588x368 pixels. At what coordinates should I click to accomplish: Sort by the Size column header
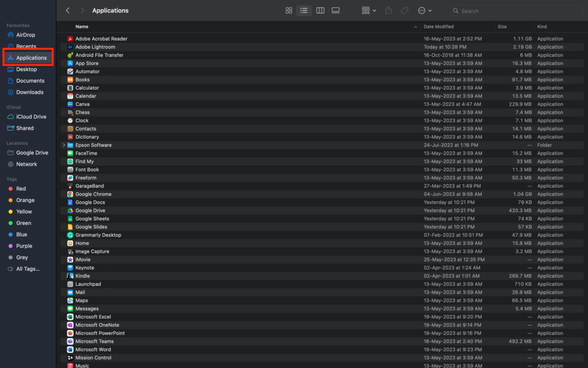[x=502, y=26]
